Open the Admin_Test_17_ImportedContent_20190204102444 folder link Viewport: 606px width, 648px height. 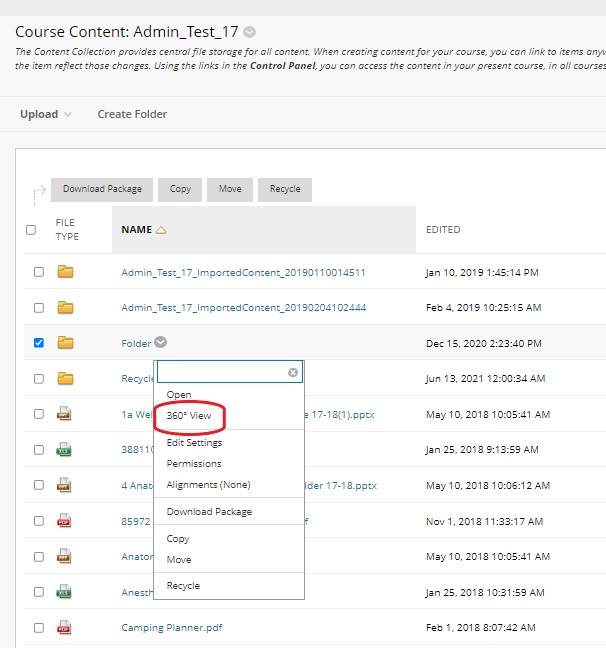coord(243,308)
